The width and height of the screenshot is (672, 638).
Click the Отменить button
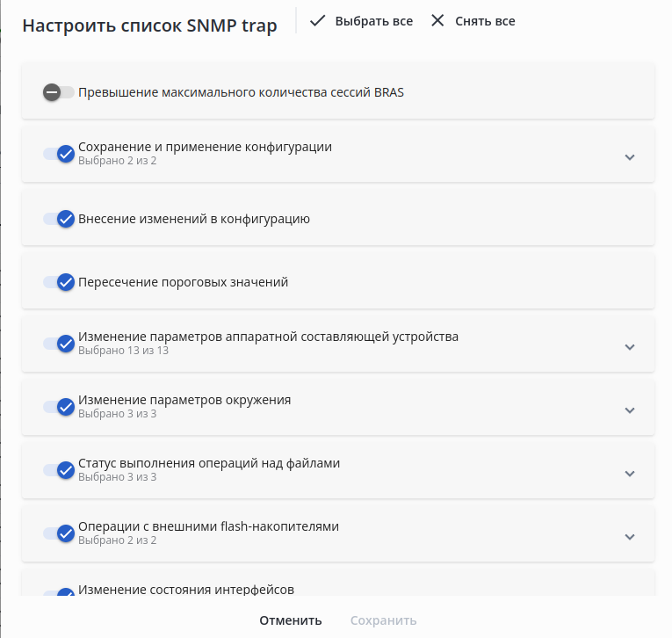pos(290,620)
